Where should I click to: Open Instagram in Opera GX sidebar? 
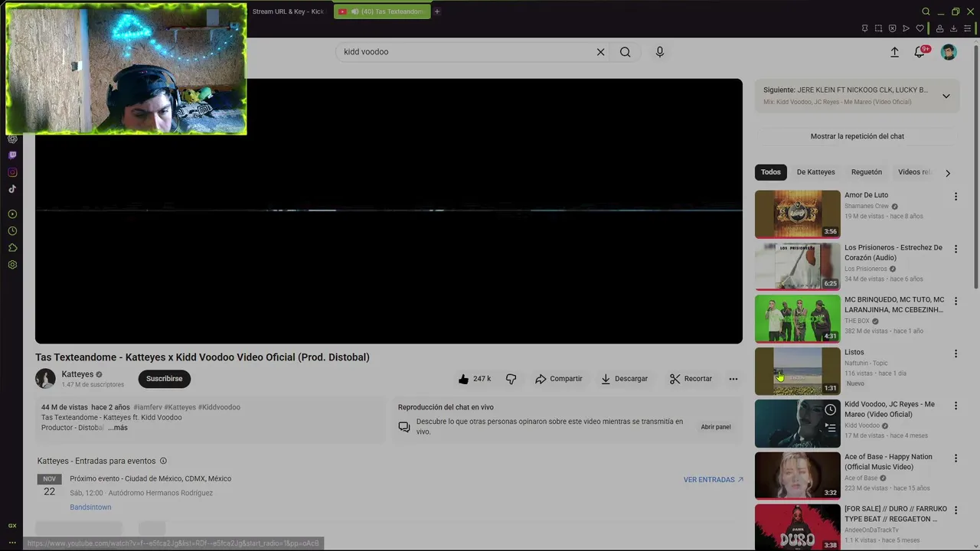(12, 172)
